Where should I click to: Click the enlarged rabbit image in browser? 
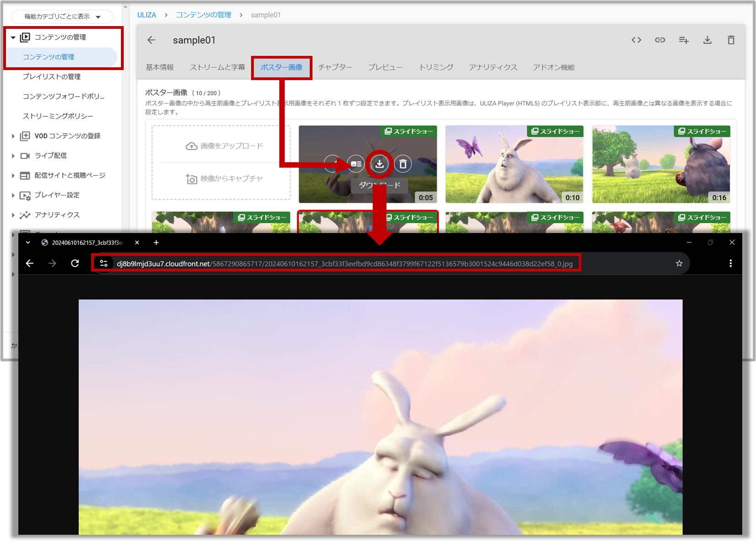point(380,417)
